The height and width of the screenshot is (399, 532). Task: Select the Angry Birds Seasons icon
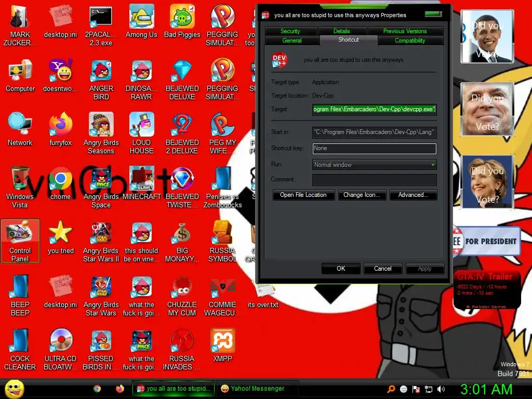(x=101, y=134)
